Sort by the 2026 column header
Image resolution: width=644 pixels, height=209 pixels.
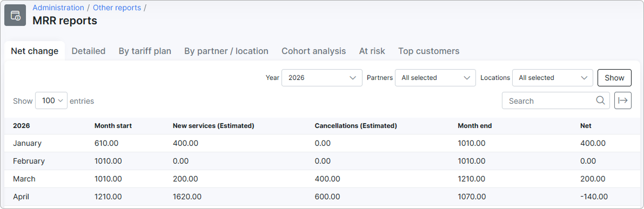tap(22, 126)
